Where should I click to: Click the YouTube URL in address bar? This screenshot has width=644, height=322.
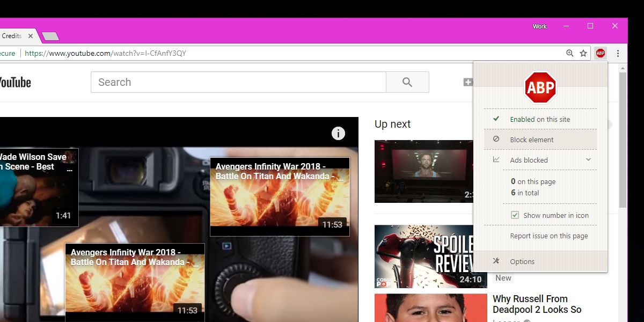[x=106, y=53]
